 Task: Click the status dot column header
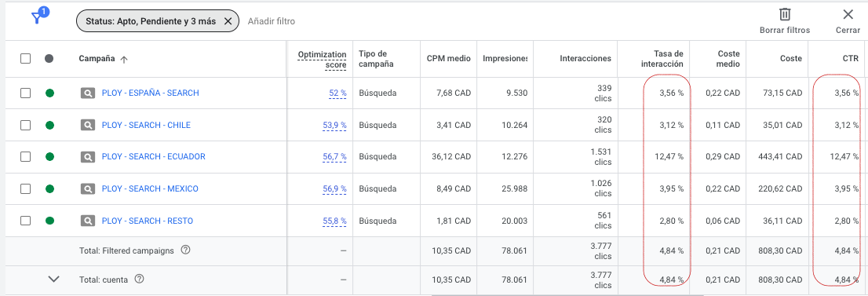pos(49,58)
